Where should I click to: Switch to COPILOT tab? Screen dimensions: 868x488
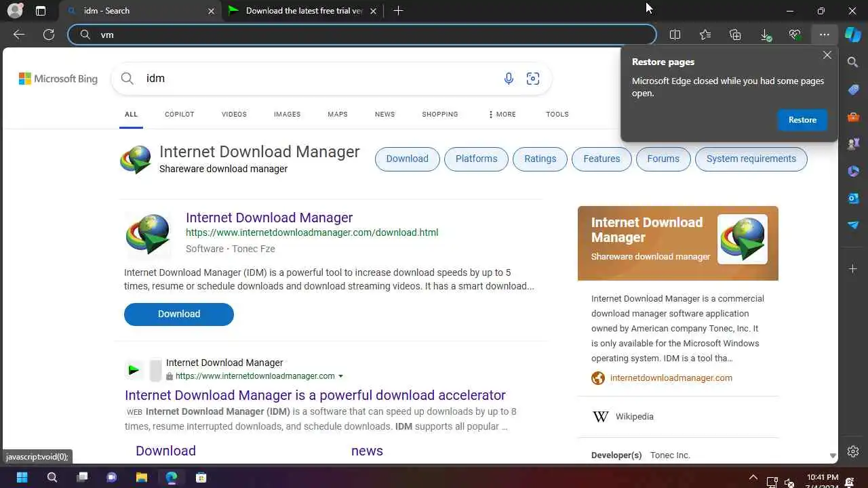pyautogui.click(x=180, y=115)
